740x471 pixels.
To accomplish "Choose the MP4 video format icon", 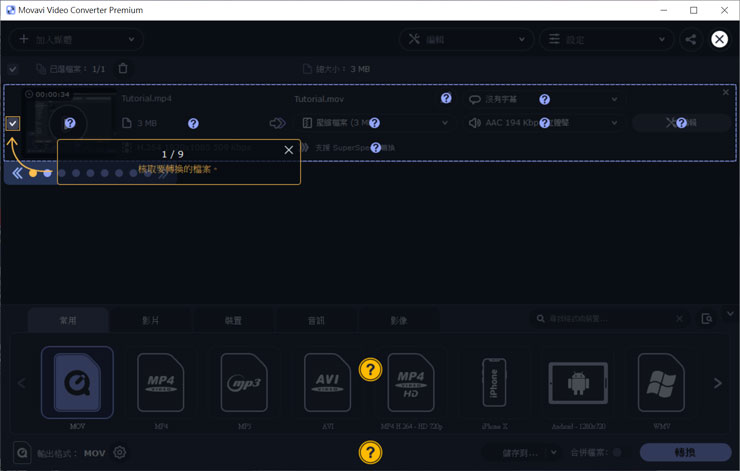I will coord(160,382).
